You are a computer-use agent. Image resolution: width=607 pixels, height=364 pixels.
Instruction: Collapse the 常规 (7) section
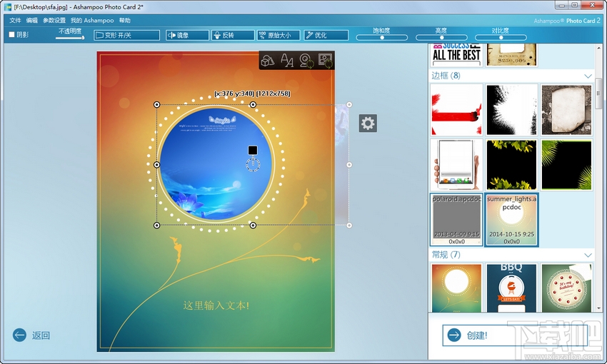(588, 255)
